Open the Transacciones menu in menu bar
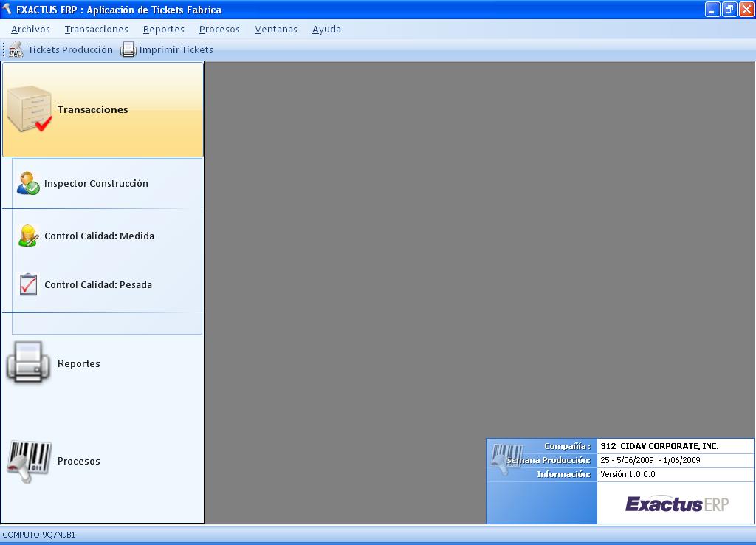This screenshot has width=756, height=545. [x=96, y=30]
